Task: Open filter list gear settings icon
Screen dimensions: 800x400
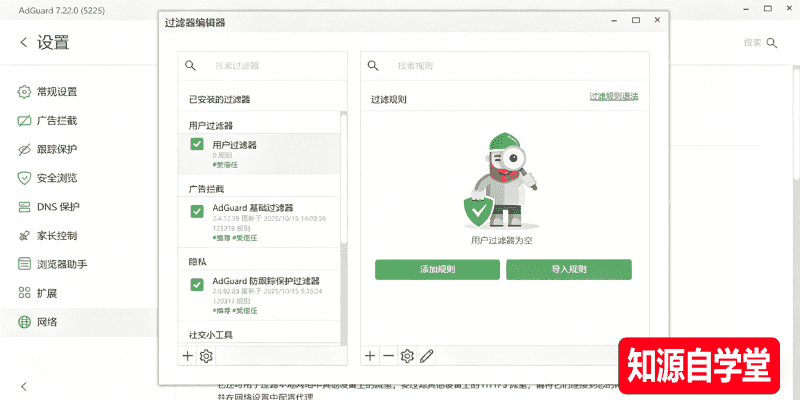Action: [x=206, y=356]
